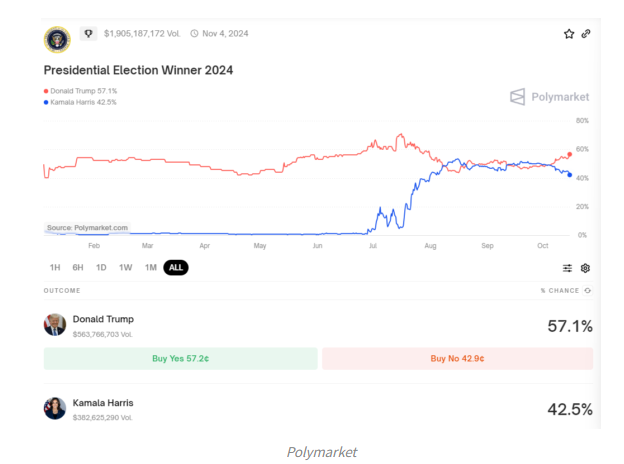The height and width of the screenshot is (464, 624).
Task: Click the refresh icon beside % Chance
Action: tap(588, 291)
